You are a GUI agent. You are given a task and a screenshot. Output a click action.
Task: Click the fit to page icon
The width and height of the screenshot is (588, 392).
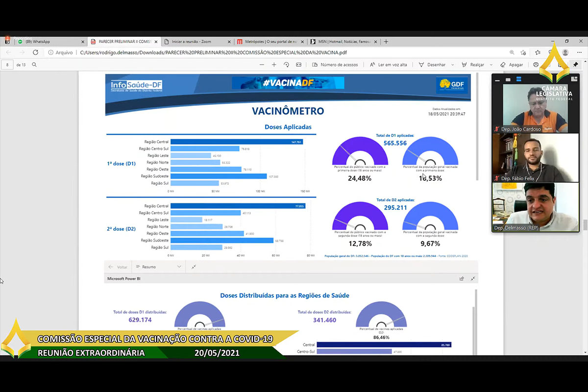[x=299, y=65]
